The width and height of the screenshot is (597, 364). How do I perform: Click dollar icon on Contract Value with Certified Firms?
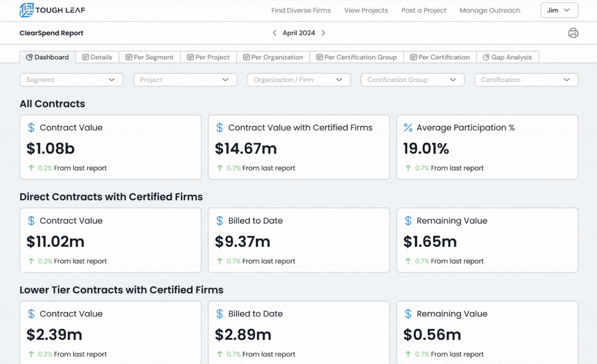click(220, 128)
